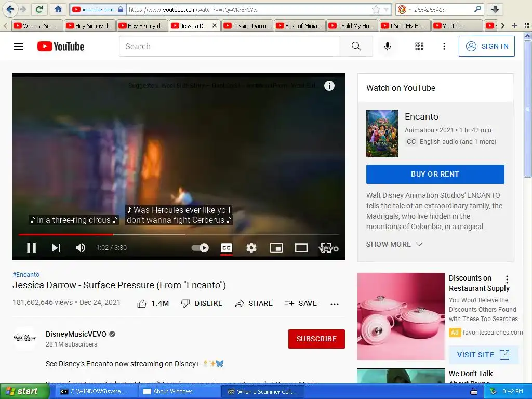Click the browser URL address field
The height and width of the screenshot is (399, 532).
pyautogui.click(x=249, y=9)
